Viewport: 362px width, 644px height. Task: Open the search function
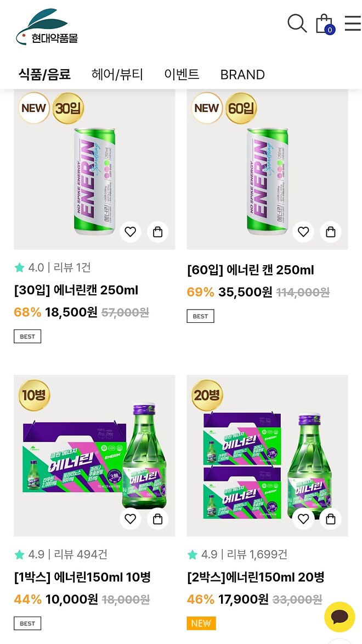pyautogui.click(x=297, y=24)
